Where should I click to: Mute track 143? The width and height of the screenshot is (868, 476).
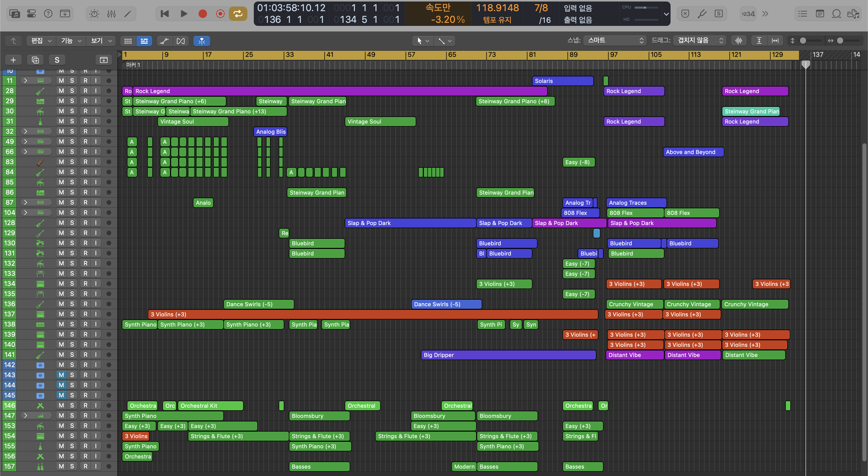click(61, 375)
